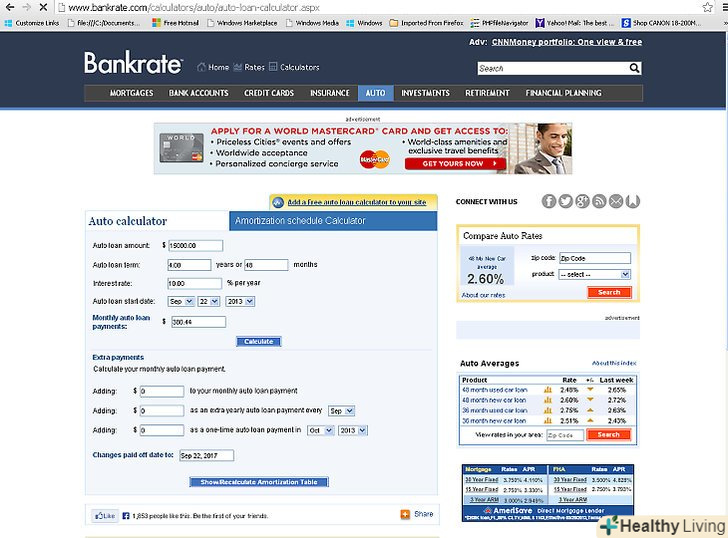Select the Auto calculator tab
Image resolution: width=728 pixels, height=538 pixels.
157,221
